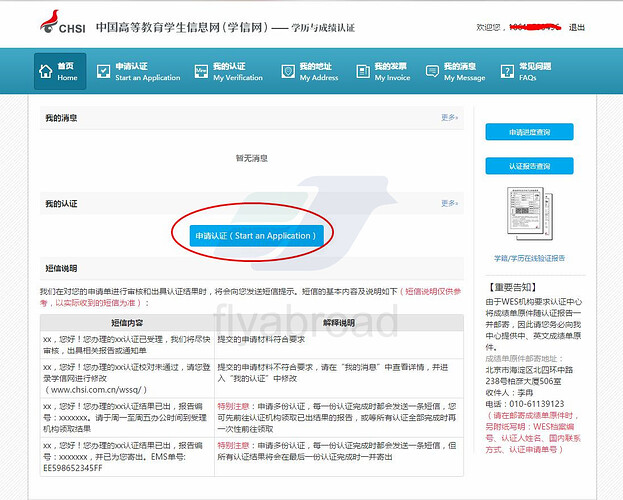Image resolution: width=623 pixels, height=500 pixels.
Task: Click the 学籍/学历在线验证报告 link
Action: (529, 257)
